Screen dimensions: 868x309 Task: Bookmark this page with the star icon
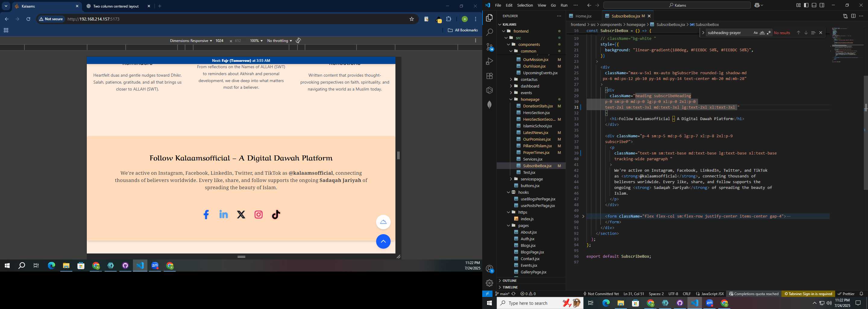coord(411,19)
